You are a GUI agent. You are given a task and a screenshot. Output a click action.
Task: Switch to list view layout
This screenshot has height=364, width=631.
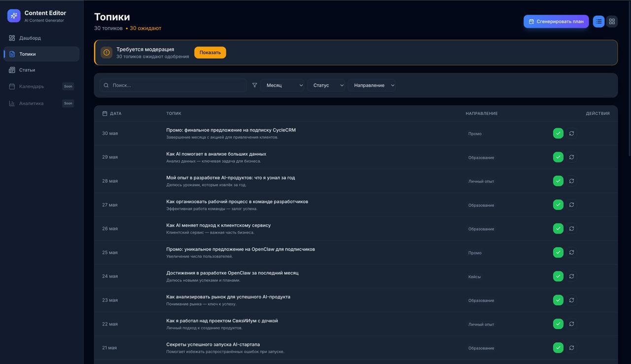[x=598, y=22]
